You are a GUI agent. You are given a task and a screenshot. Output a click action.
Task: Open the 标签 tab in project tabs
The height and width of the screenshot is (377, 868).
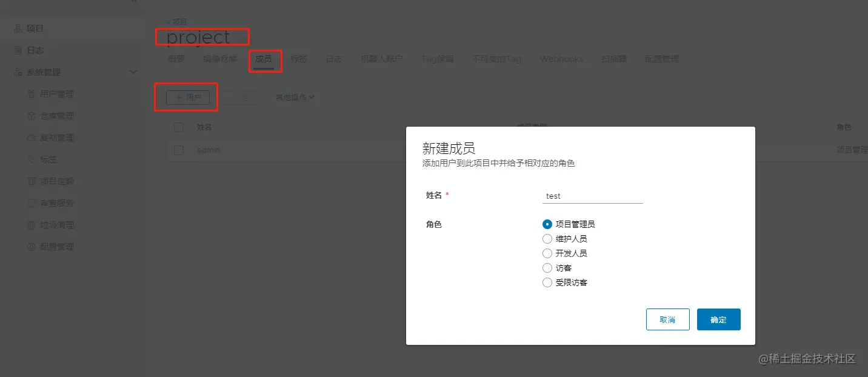[x=299, y=59]
